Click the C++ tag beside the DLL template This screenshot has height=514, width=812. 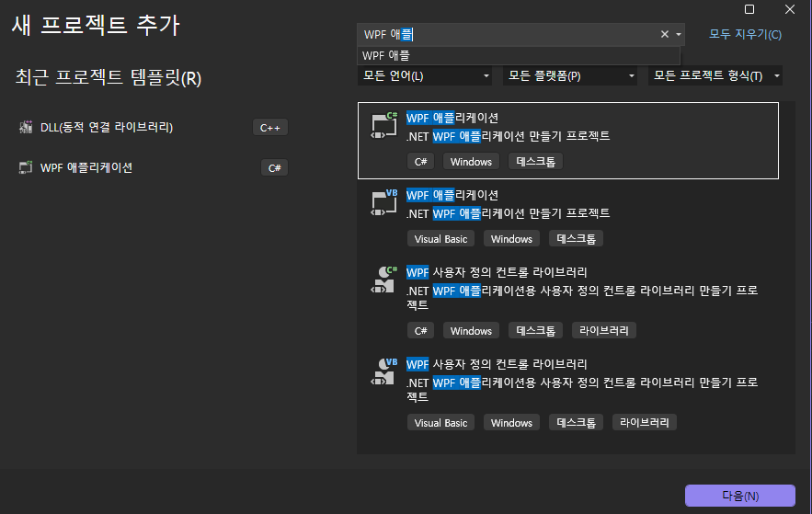point(269,127)
